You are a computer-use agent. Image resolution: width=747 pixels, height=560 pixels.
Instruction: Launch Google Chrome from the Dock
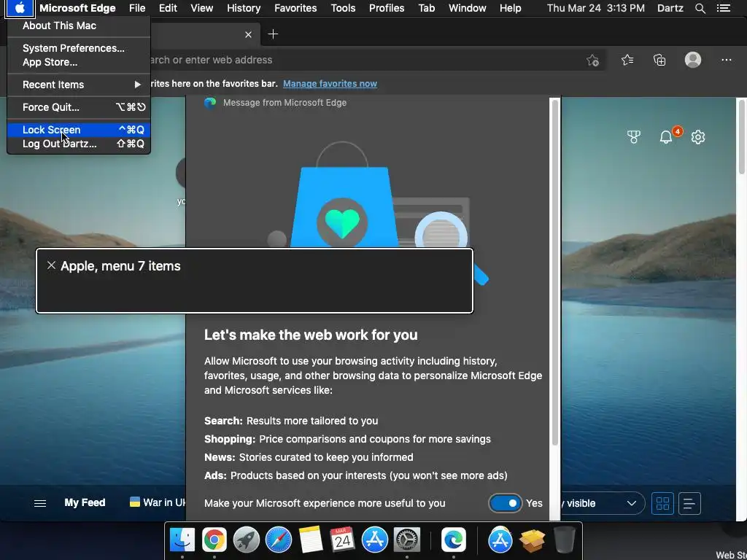[x=214, y=540]
